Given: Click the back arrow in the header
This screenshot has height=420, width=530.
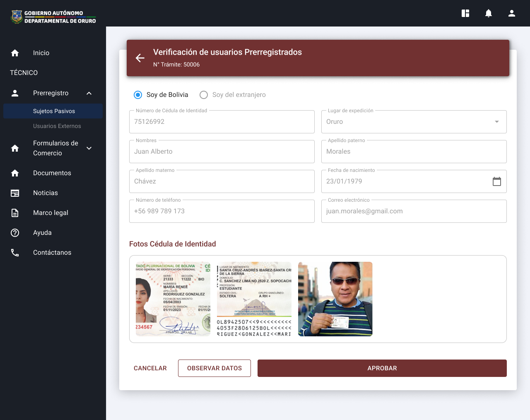Looking at the screenshot, I should click(140, 58).
